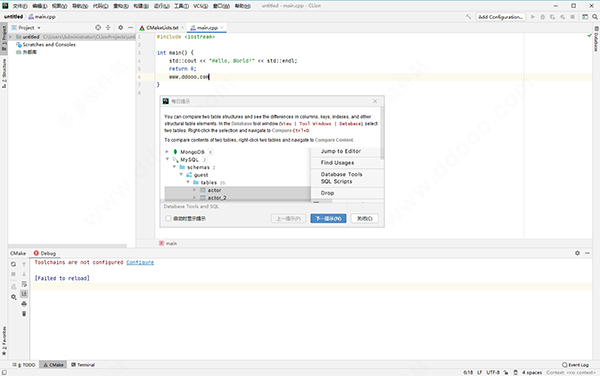Viewport: 600px width, 376px height.
Task: Click the down arrow in CMake output toolbar
Action: pos(24,274)
